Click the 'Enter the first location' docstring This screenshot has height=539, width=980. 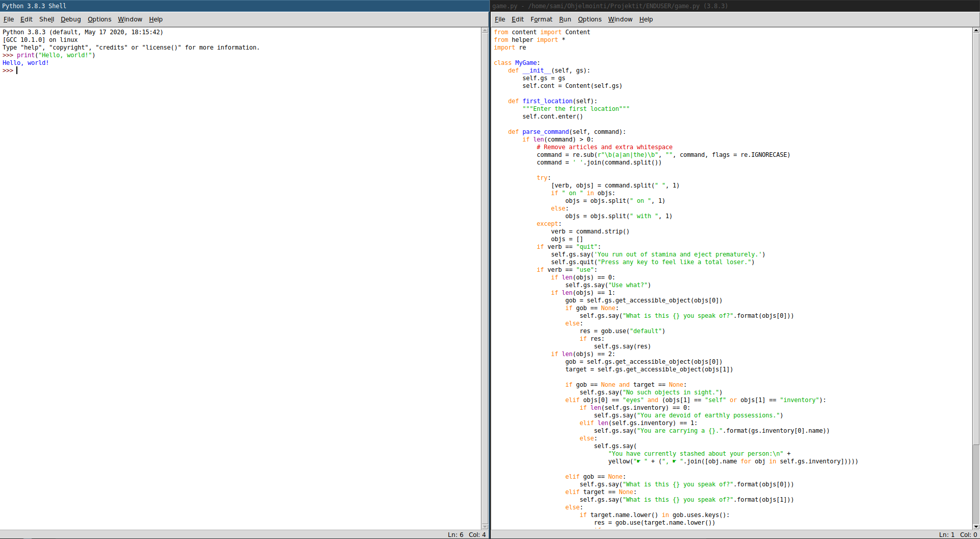[x=576, y=109]
